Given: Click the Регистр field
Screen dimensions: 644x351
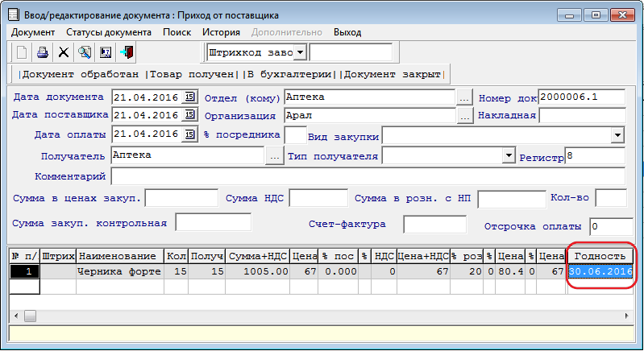Looking at the screenshot, I should coord(595,156).
